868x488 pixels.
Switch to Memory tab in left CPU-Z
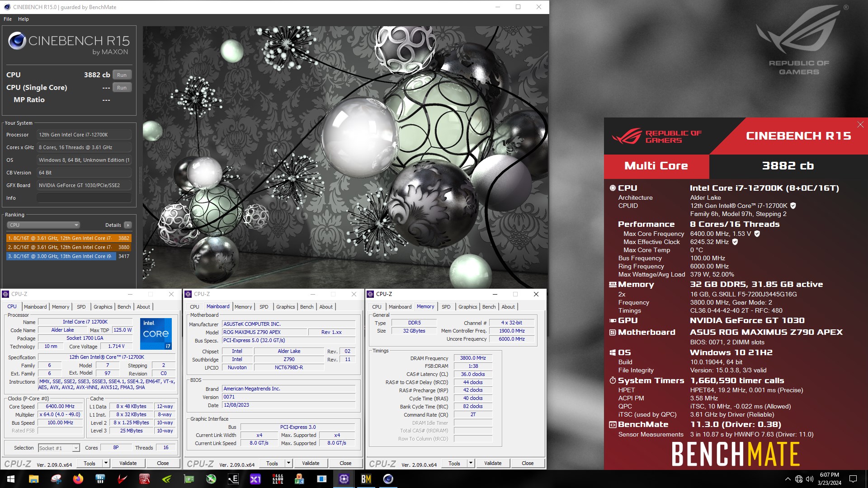[x=61, y=307]
